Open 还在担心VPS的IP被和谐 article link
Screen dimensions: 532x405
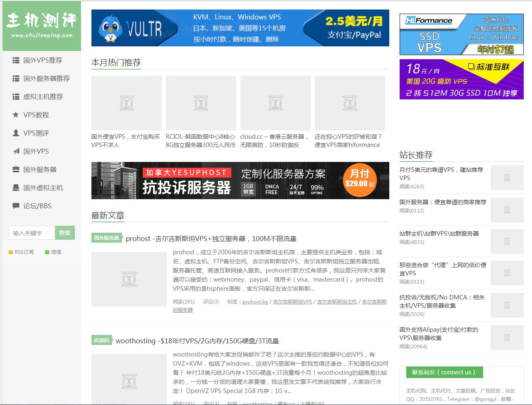[348, 141]
